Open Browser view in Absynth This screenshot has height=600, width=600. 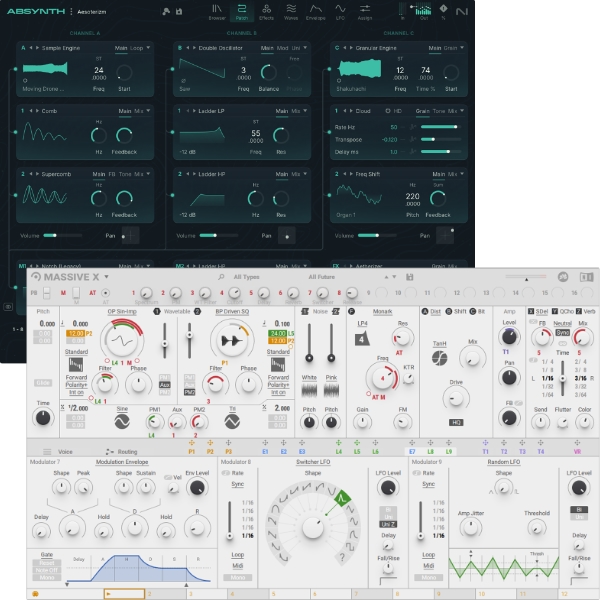217,12
